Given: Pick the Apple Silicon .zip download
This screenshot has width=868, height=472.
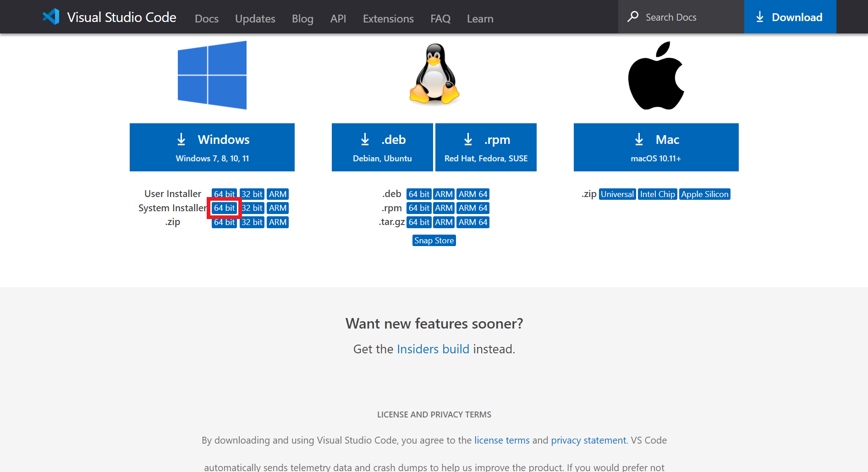Looking at the screenshot, I should 704,194.
